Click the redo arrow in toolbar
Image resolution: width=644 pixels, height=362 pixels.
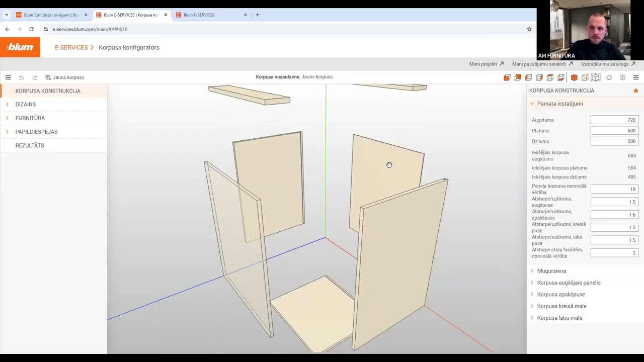[35, 77]
